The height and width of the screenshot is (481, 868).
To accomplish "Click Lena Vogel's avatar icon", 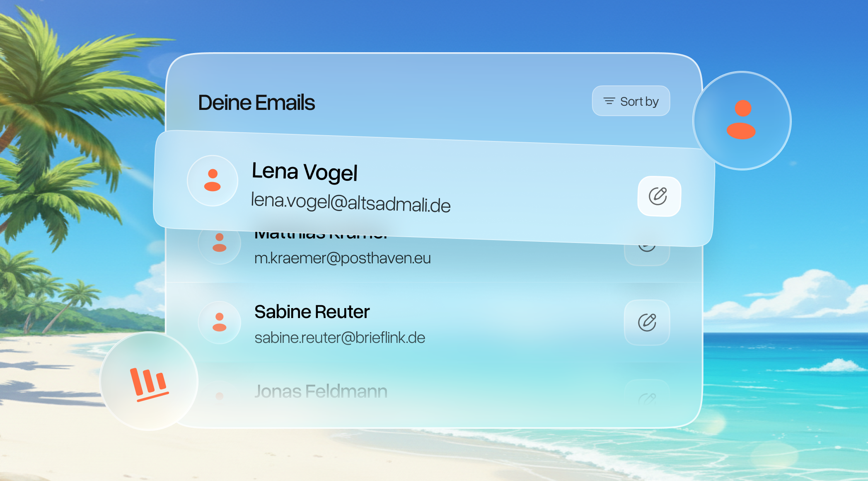I will (213, 180).
